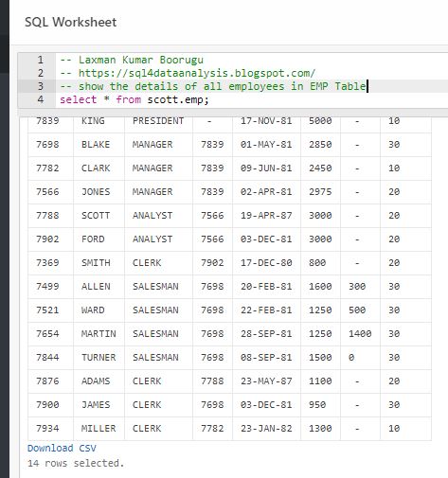Click employee number 7844

[x=47, y=358]
